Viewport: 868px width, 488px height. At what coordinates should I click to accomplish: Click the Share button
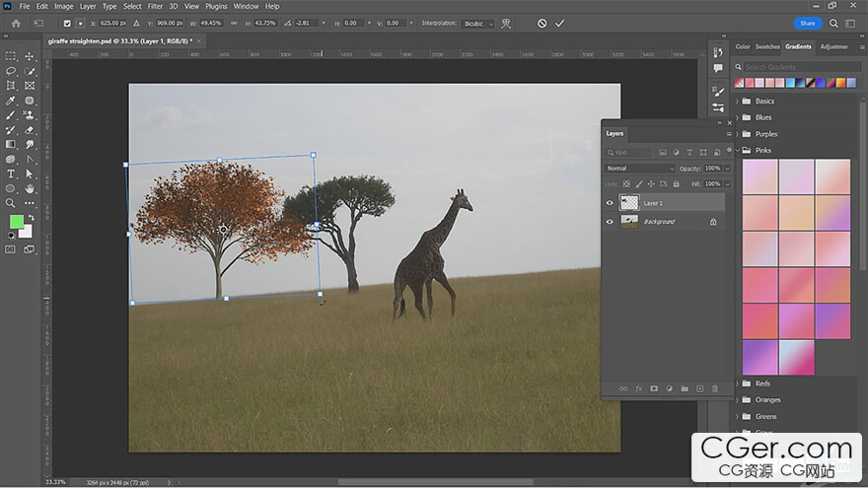(x=808, y=23)
